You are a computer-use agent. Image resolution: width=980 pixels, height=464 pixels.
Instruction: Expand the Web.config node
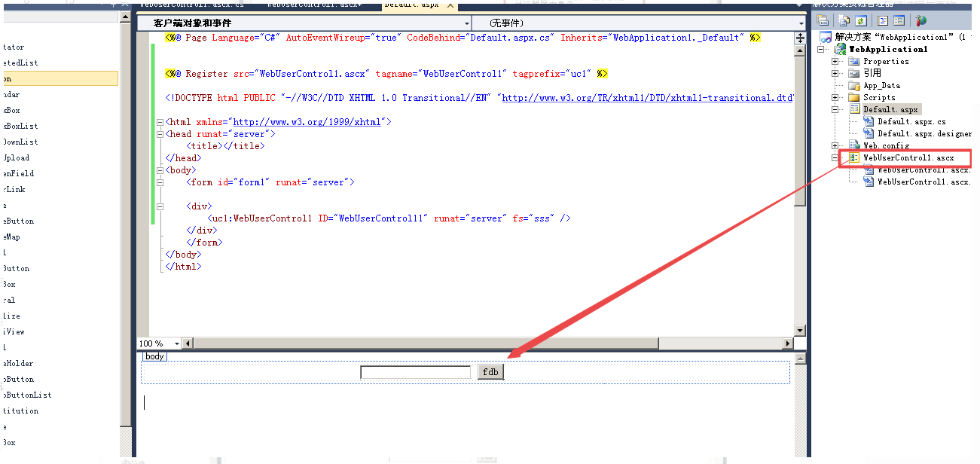click(835, 145)
